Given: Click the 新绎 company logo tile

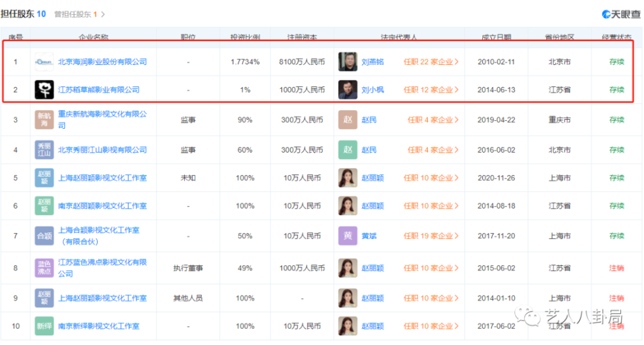Looking at the screenshot, I should [x=44, y=326].
